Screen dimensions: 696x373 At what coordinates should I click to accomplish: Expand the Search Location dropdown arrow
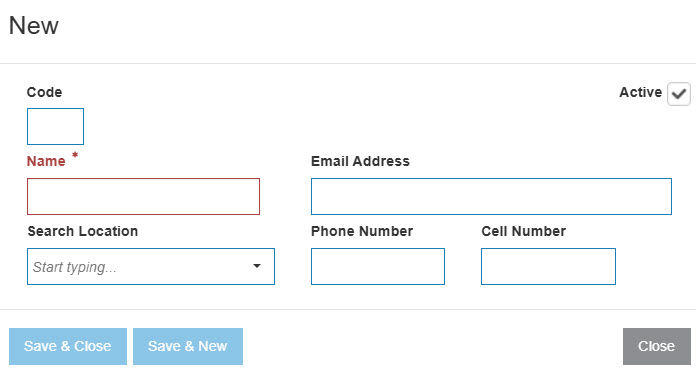tap(257, 266)
